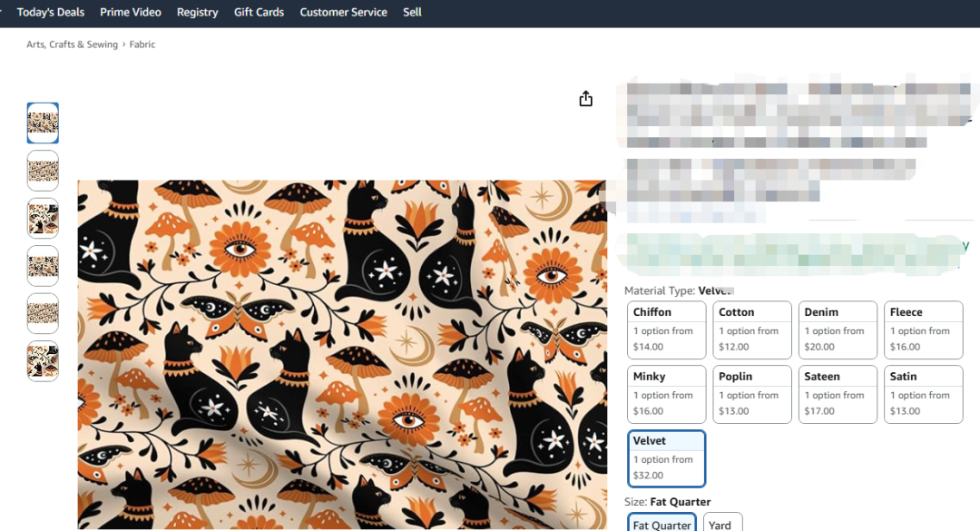Select the first product thumbnail
This screenshot has height=531, width=980.
[43, 123]
